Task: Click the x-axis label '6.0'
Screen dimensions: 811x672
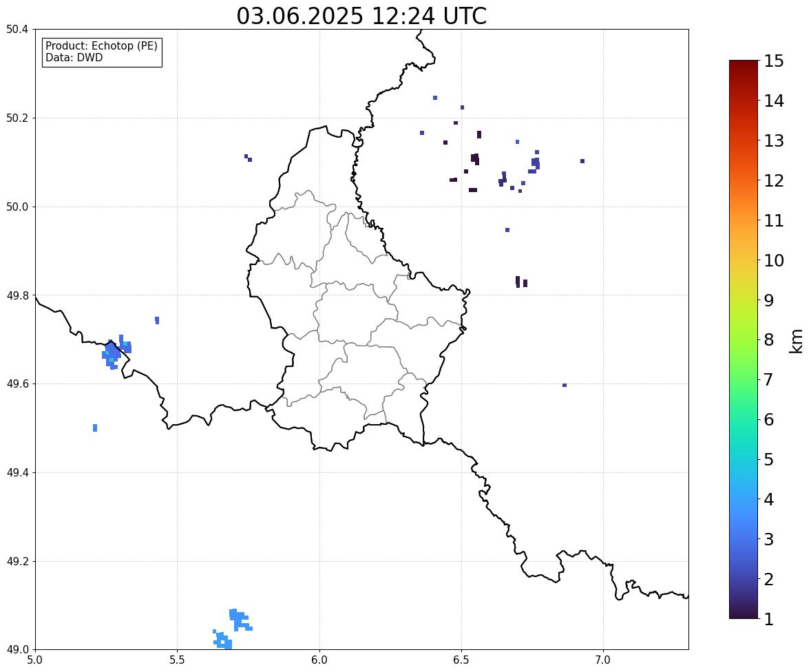Action: pyautogui.click(x=319, y=660)
